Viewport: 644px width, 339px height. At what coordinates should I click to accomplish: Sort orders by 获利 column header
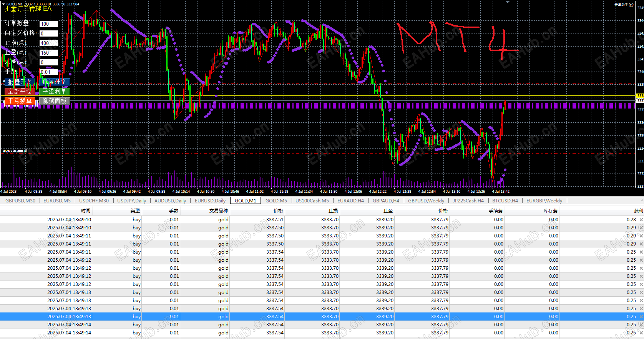tap(638, 210)
